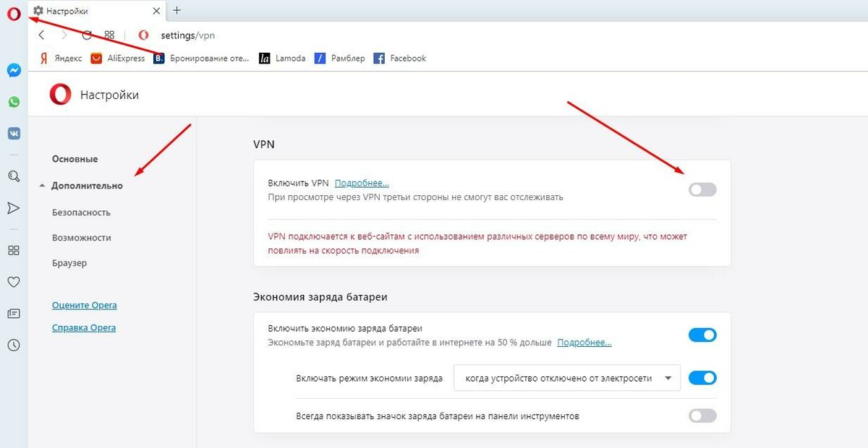Select Браузер settings section
868x448 pixels.
point(69,263)
